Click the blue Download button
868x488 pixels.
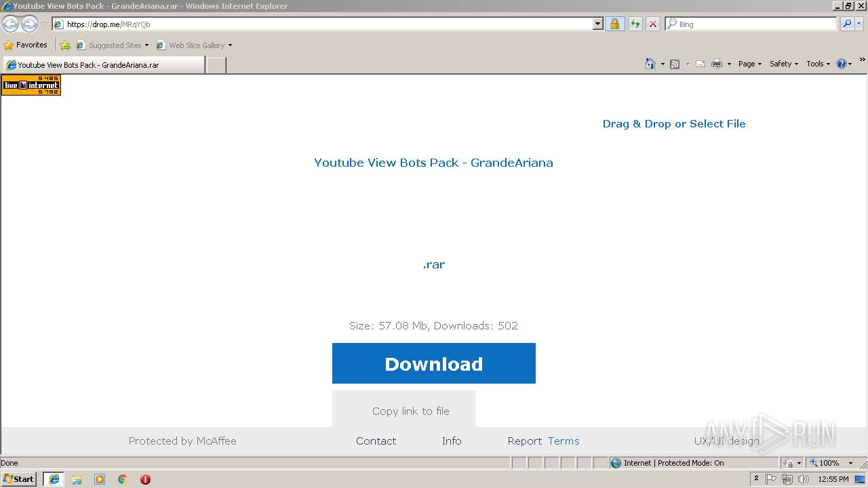click(434, 363)
